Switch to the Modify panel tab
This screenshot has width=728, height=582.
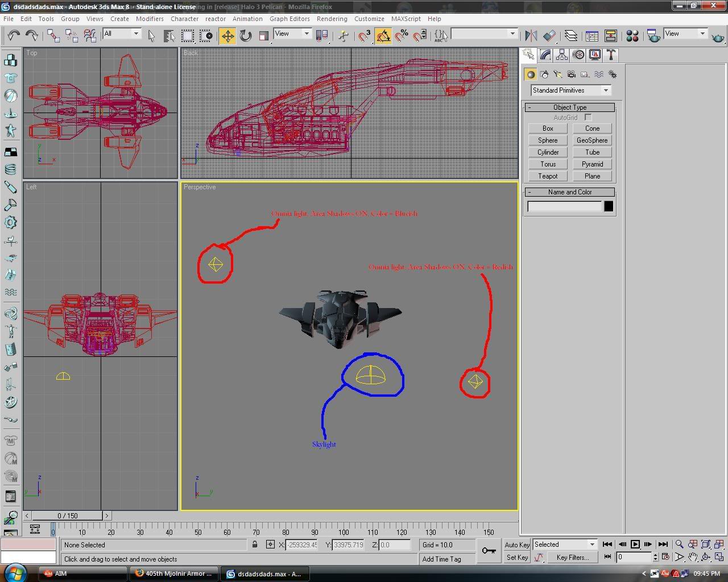pos(545,55)
